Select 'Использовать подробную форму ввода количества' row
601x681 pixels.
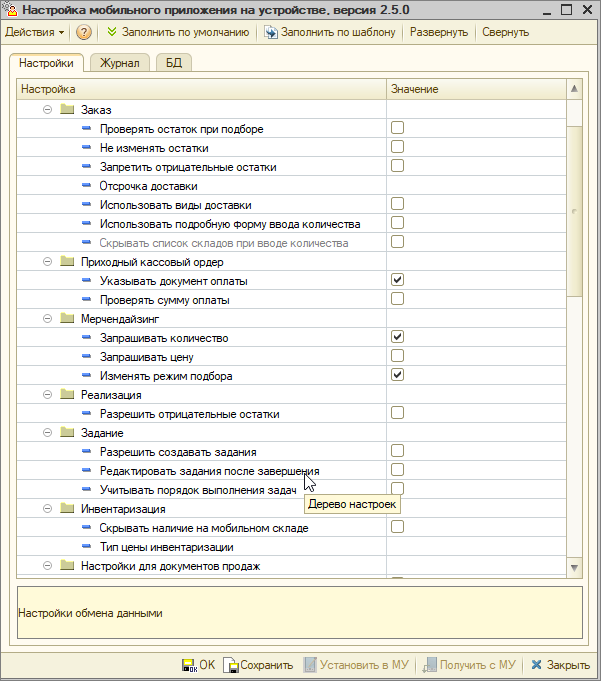(291, 224)
